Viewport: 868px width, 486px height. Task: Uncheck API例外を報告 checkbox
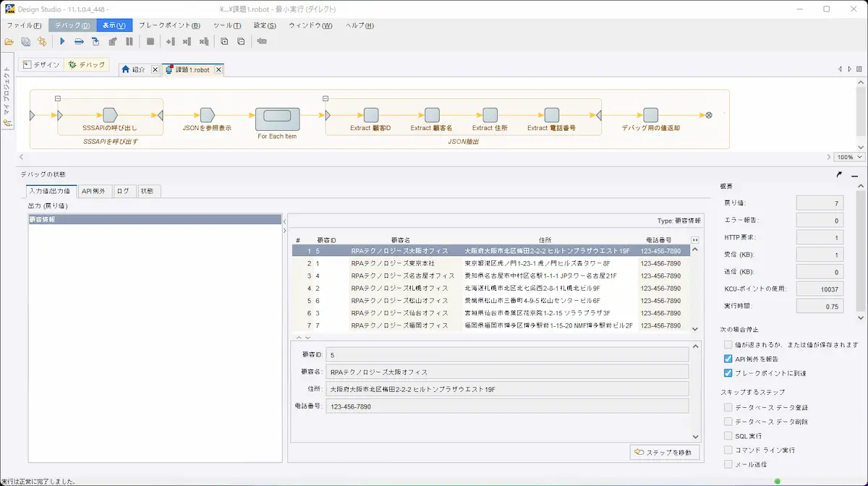(728, 359)
